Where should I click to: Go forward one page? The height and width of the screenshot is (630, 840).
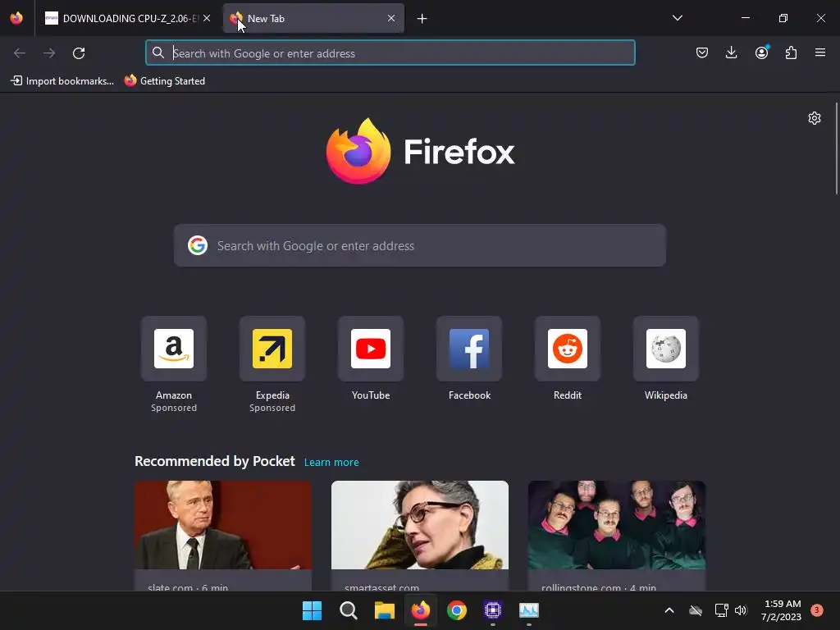click(x=49, y=53)
